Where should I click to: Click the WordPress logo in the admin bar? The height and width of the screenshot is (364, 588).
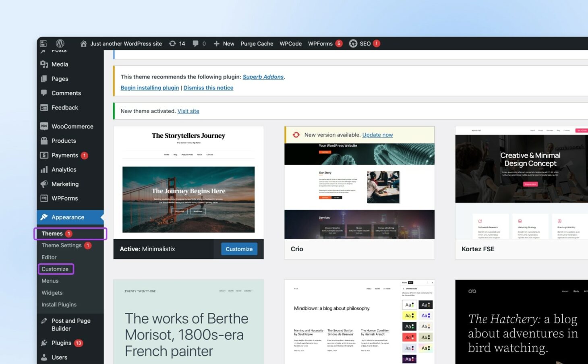tap(60, 43)
